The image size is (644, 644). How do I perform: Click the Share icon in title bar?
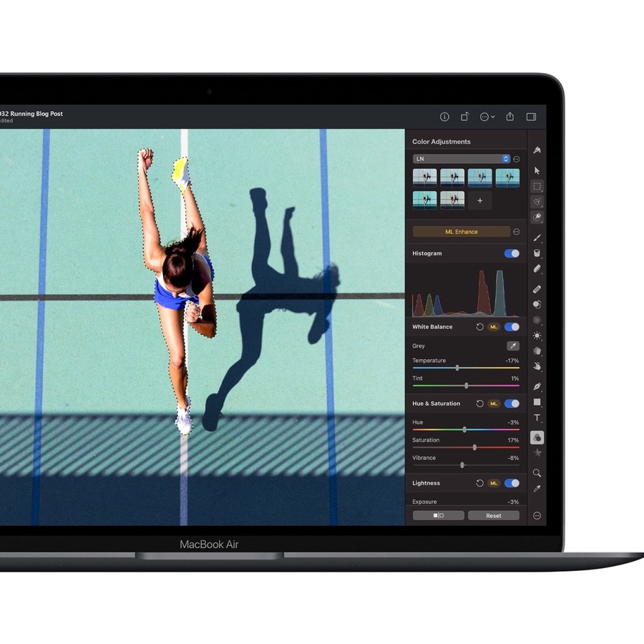510,117
